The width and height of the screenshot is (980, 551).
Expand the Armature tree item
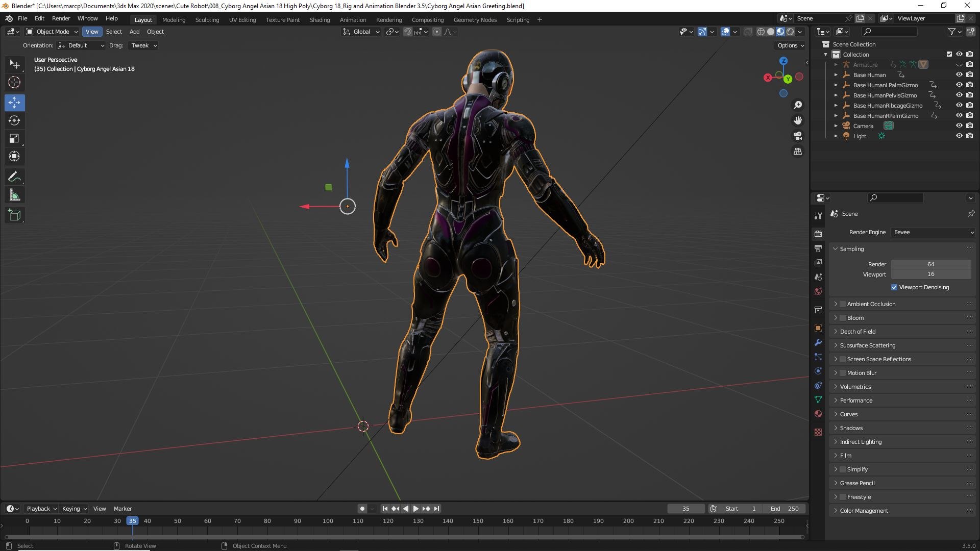pos(836,65)
